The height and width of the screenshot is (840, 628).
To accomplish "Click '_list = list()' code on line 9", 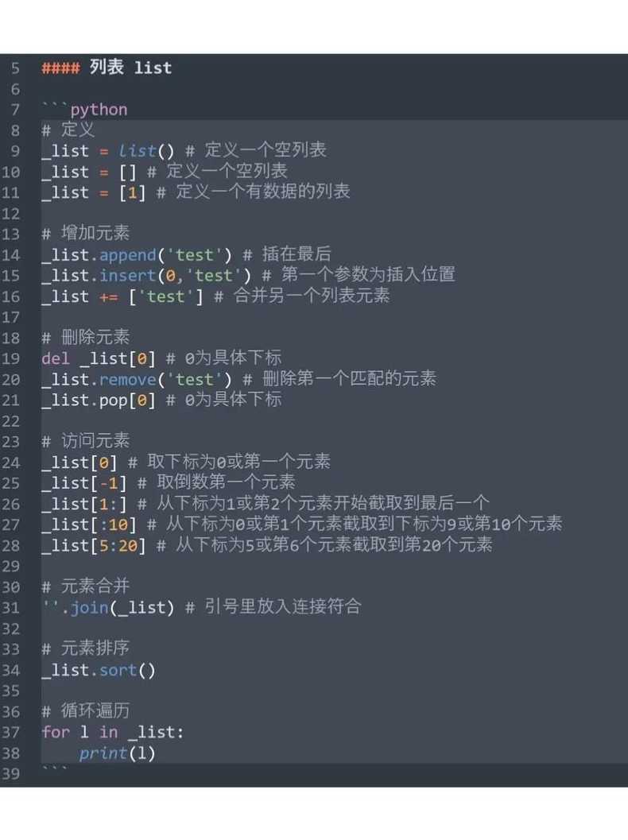I will 108,150.
